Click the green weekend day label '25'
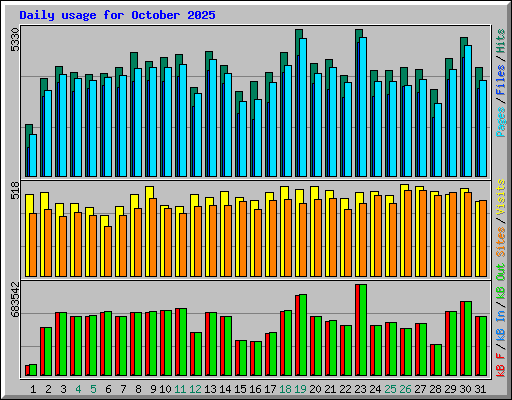The image size is (512, 400). [390, 389]
